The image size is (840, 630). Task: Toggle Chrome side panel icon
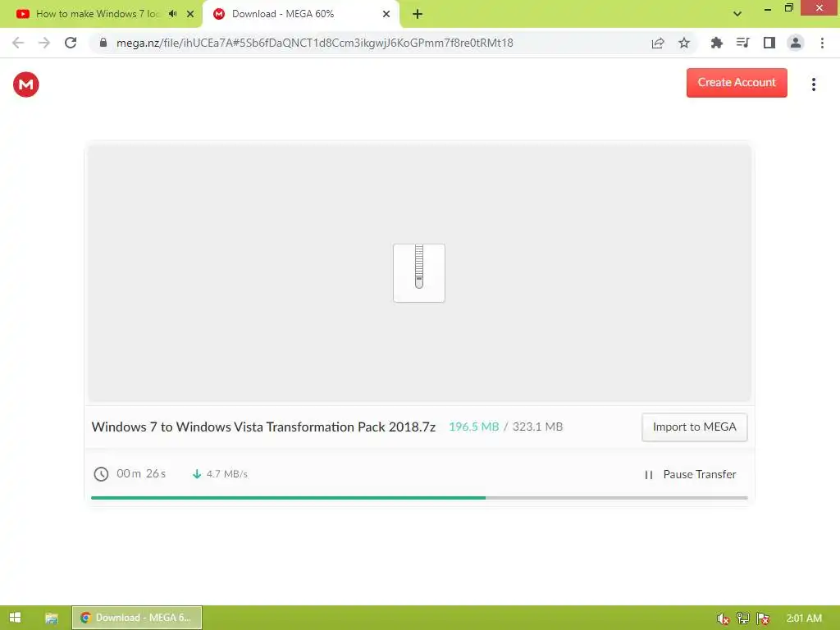[769, 43]
